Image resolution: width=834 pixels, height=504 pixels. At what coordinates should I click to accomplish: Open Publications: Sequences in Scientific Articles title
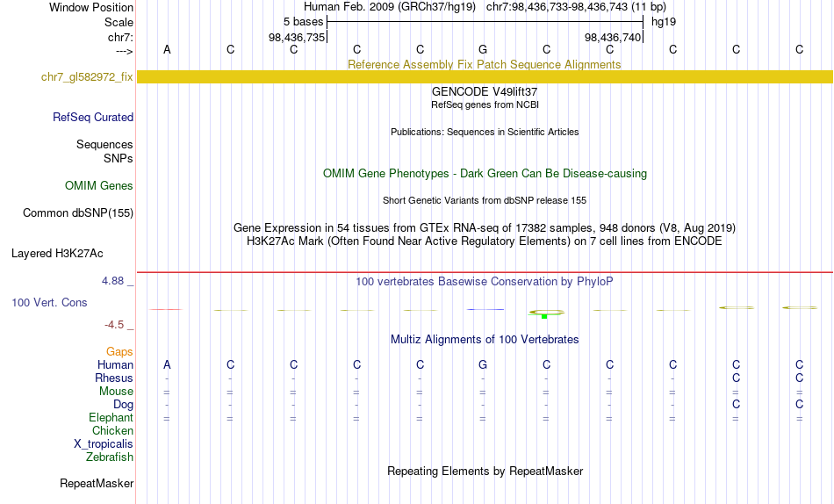pyautogui.click(x=485, y=132)
